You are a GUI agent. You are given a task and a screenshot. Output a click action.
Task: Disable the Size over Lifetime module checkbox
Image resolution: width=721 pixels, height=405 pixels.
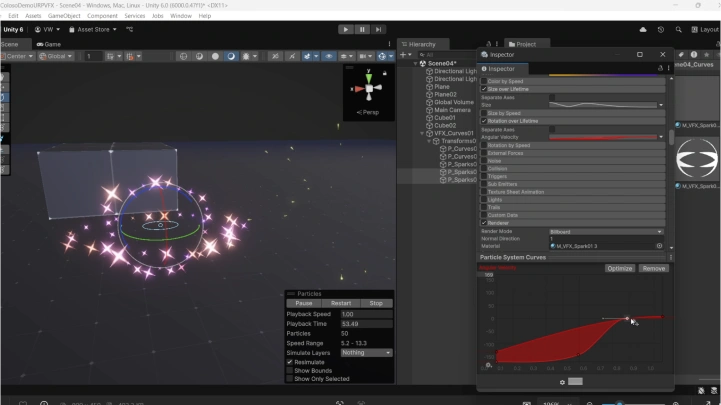(484, 89)
